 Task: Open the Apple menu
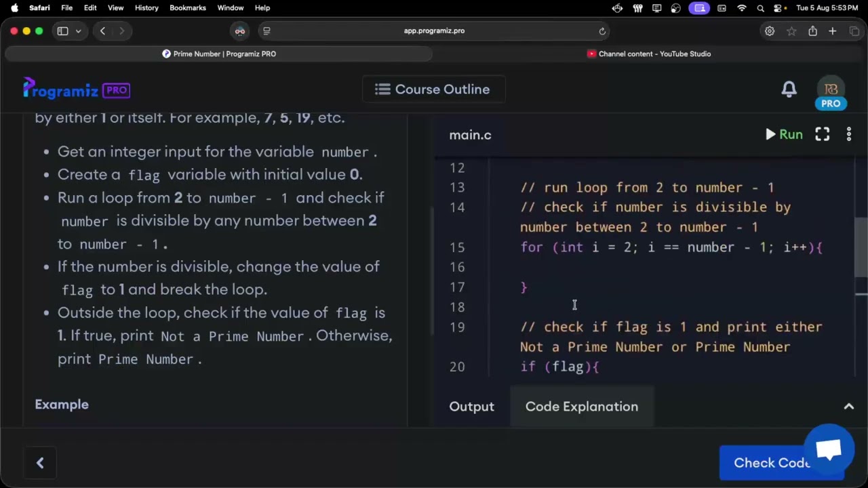[14, 8]
